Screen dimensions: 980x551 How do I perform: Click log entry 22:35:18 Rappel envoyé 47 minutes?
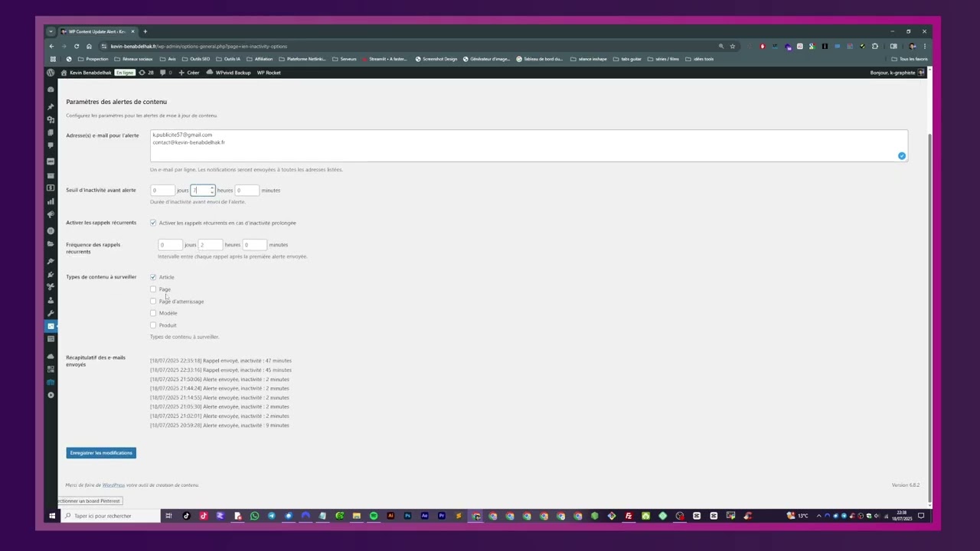coord(220,360)
